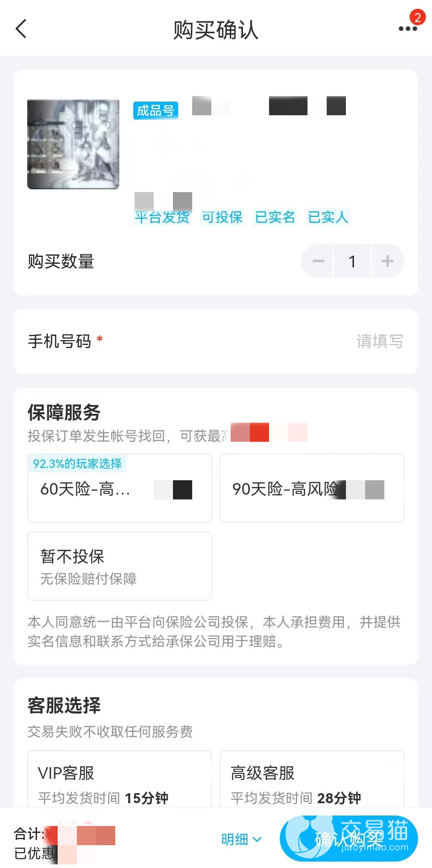Tap the 已实名 tag
The height and width of the screenshot is (868, 432).
[x=275, y=217]
